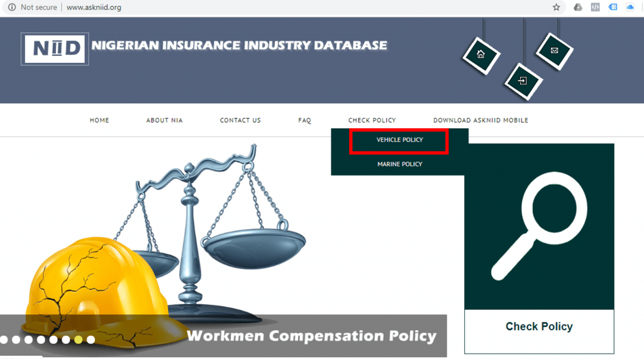Click the www.askniid.org address bar

(94, 8)
